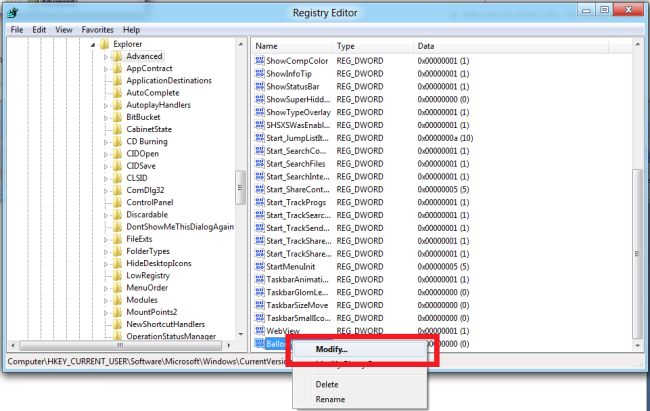Click the Start_TrackProgs DWORD value icon
Viewport: 650px width, 411px height.
260,202
